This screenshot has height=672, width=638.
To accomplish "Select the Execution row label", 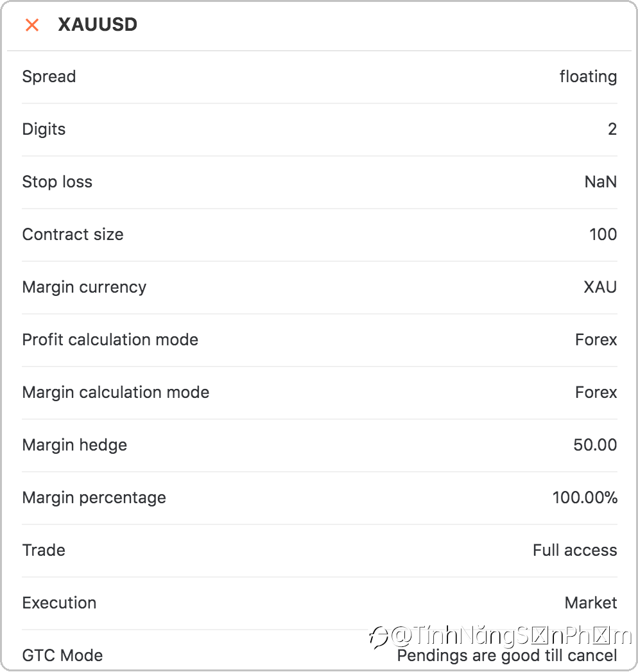I will pyautogui.click(x=59, y=603).
